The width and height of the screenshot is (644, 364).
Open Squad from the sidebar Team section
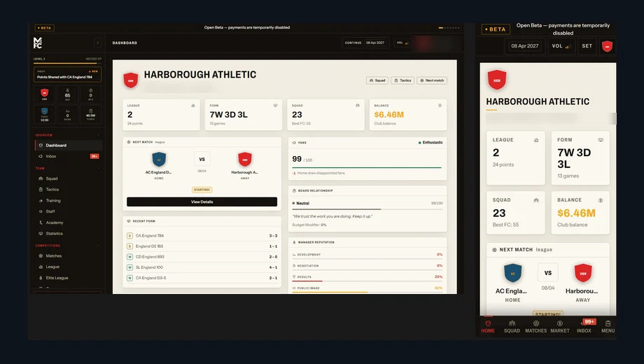coord(69,178)
